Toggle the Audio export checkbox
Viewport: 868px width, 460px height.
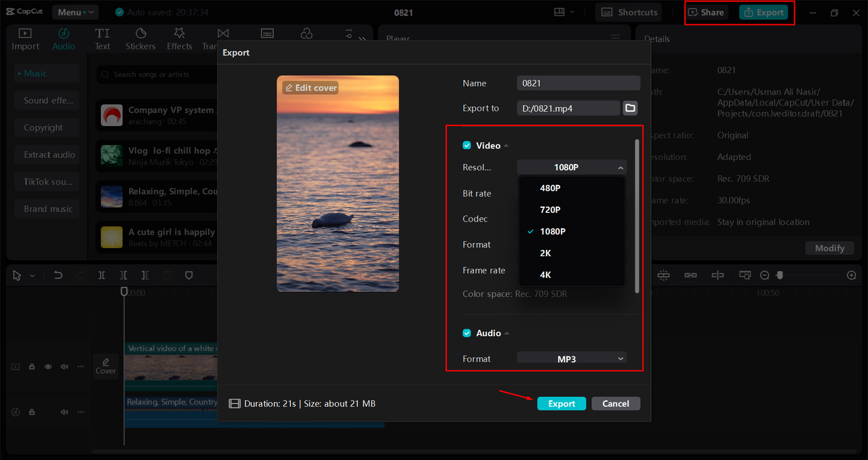click(x=467, y=333)
